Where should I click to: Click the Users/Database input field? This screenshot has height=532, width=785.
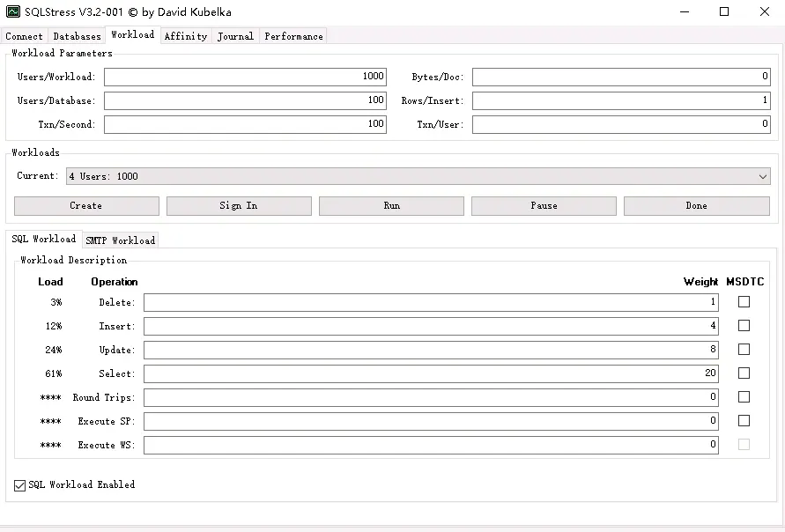245,100
